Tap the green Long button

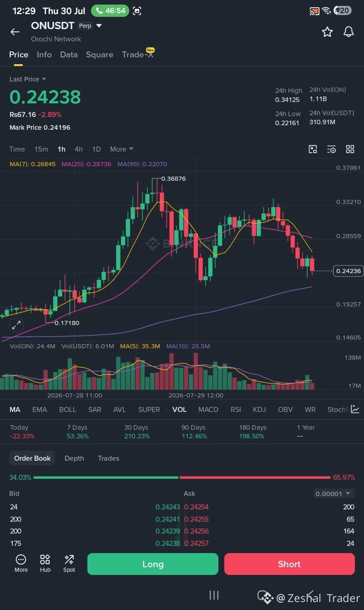click(153, 564)
